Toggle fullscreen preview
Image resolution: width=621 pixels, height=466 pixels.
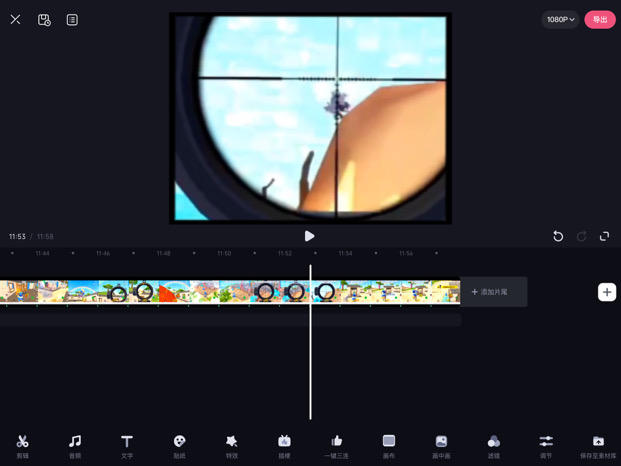(604, 236)
